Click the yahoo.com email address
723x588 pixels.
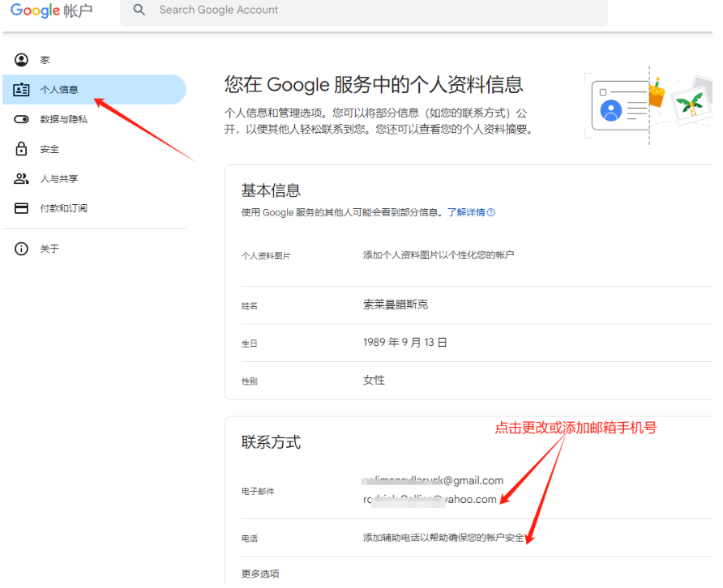point(430,500)
